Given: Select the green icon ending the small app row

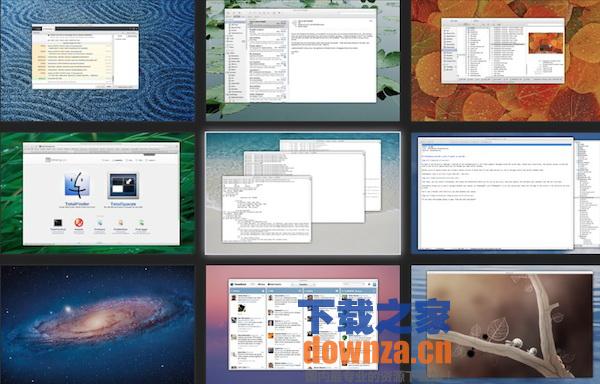Looking at the screenshot, I should (142, 222).
